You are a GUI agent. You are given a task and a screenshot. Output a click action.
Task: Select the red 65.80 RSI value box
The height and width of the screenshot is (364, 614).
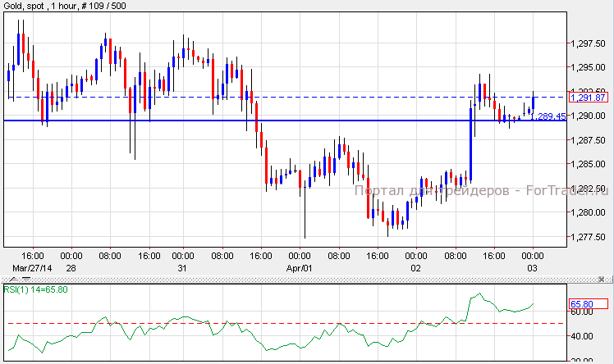click(x=589, y=304)
